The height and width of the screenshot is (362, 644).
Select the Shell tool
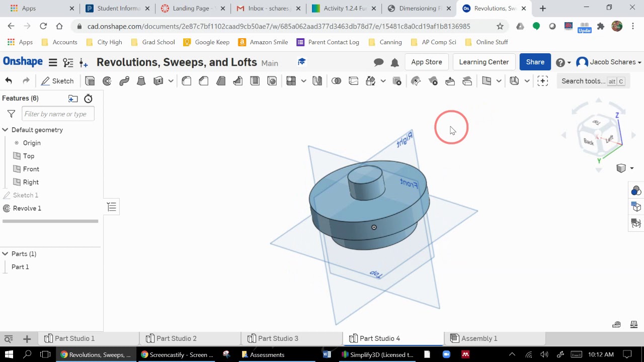coord(255,81)
